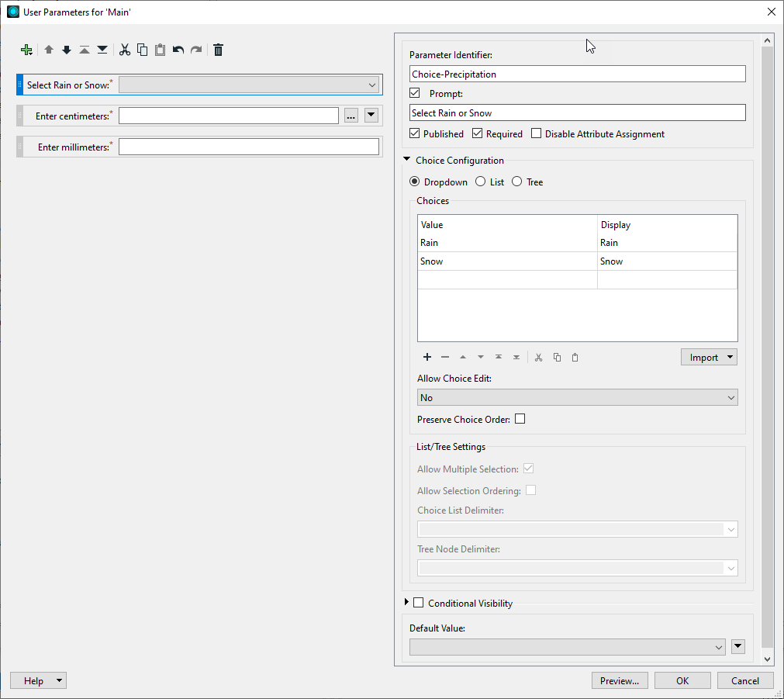This screenshot has height=699, width=784.
Task: Undo last change in parameters toolbar
Action: point(178,50)
